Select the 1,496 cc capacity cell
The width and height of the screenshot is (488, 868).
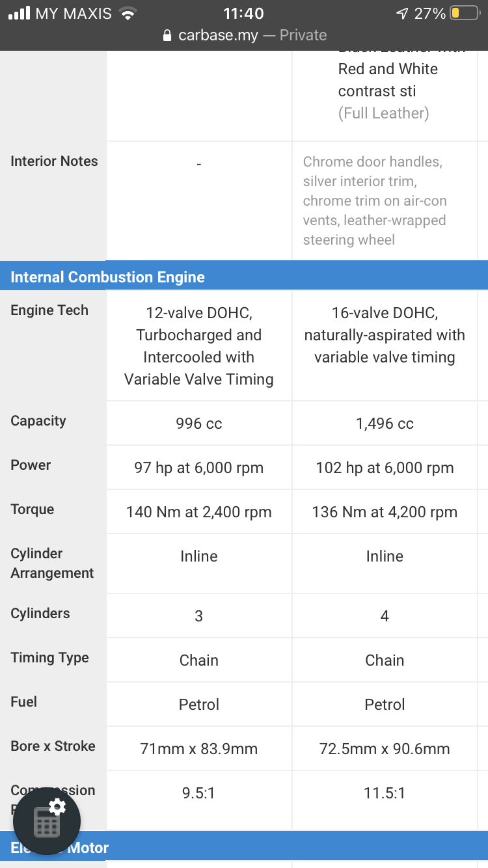(385, 424)
